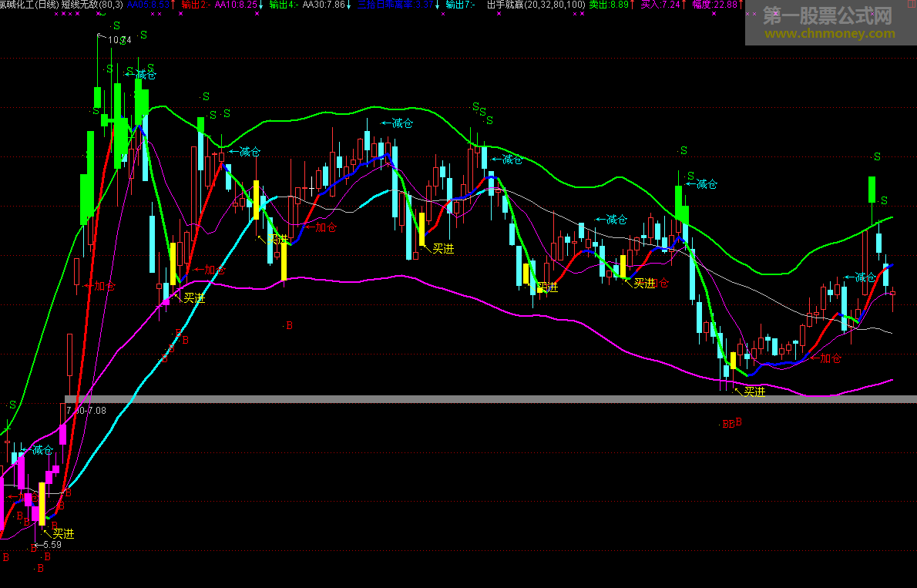Click the 买入:7.24 value
Image resolution: width=917 pixels, height=588 pixels.
pos(660,5)
